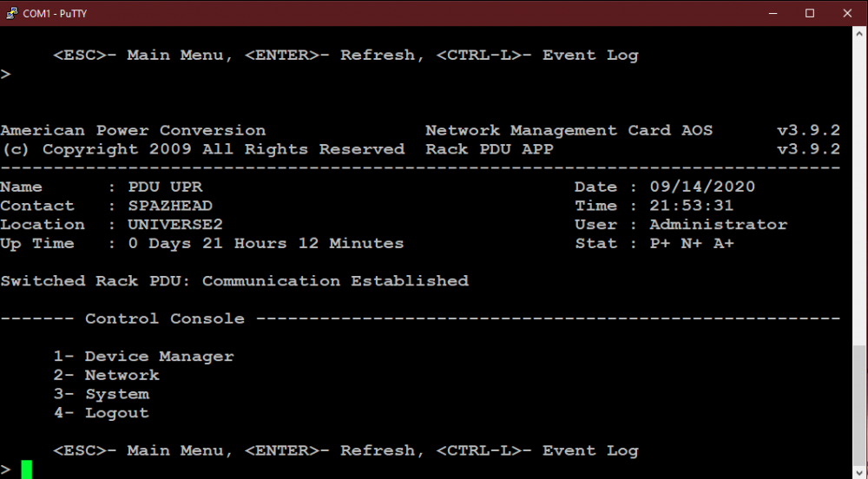Click the scrollbar up arrow
Image resolution: width=868 pixels, height=479 pixels.
(x=859, y=33)
